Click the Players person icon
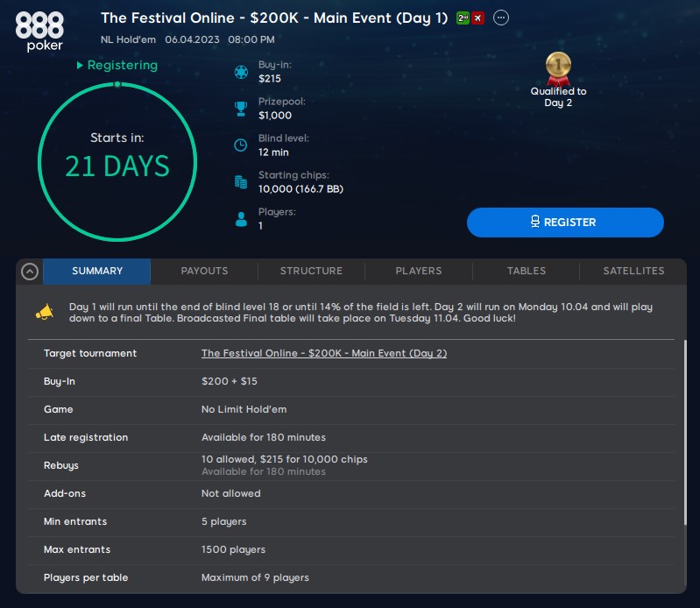The image size is (700, 608). click(x=241, y=219)
